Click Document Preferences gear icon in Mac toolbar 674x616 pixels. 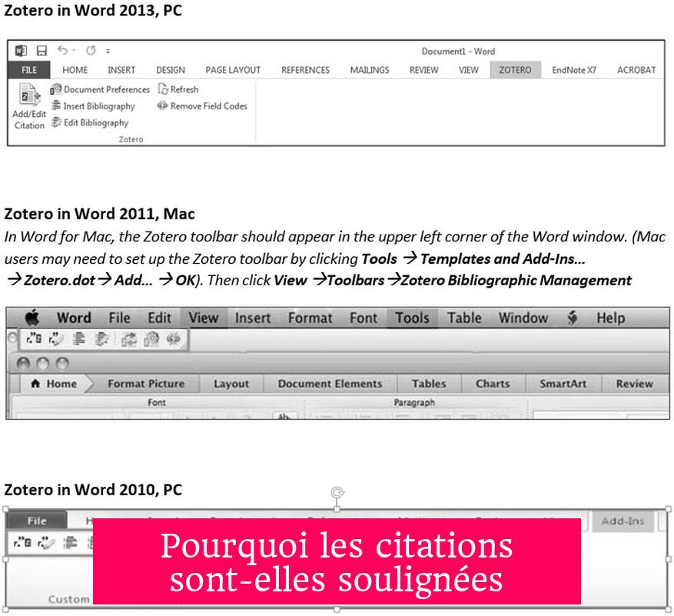coord(151,339)
